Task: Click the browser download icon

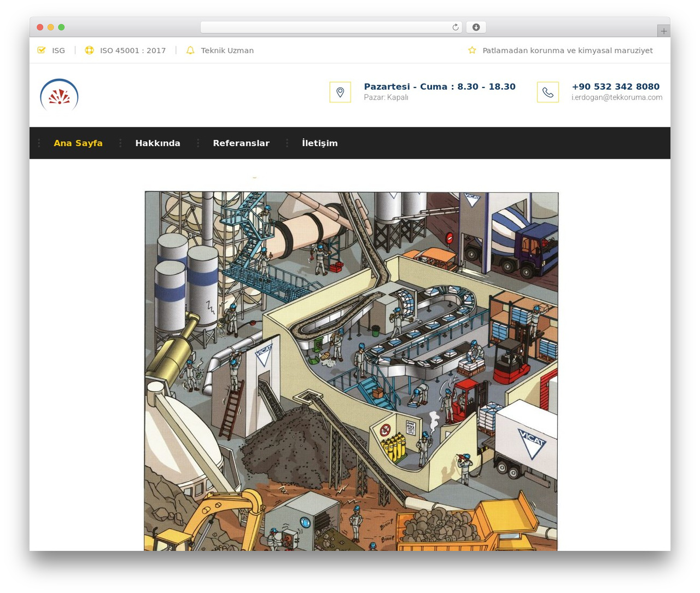Action: click(476, 27)
